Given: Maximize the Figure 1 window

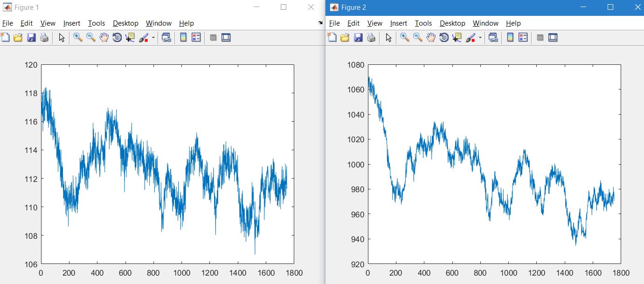Looking at the screenshot, I should click(x=284, y=7).
